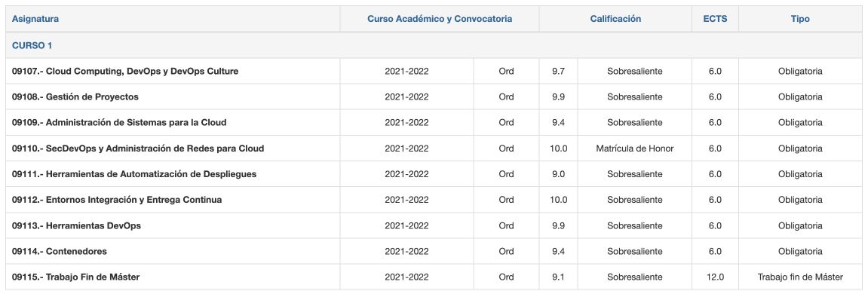Select Administración de Sistemas para la Cloud

[119, 122]
